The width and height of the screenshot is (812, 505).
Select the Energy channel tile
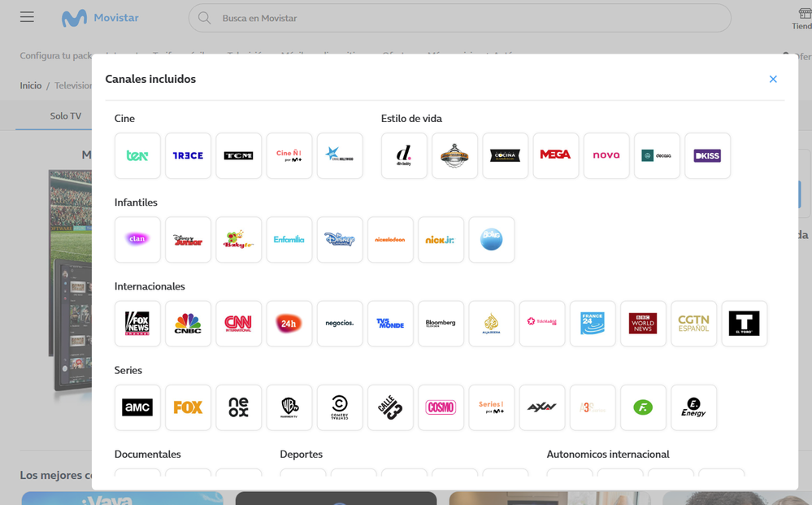coord(693,407)
